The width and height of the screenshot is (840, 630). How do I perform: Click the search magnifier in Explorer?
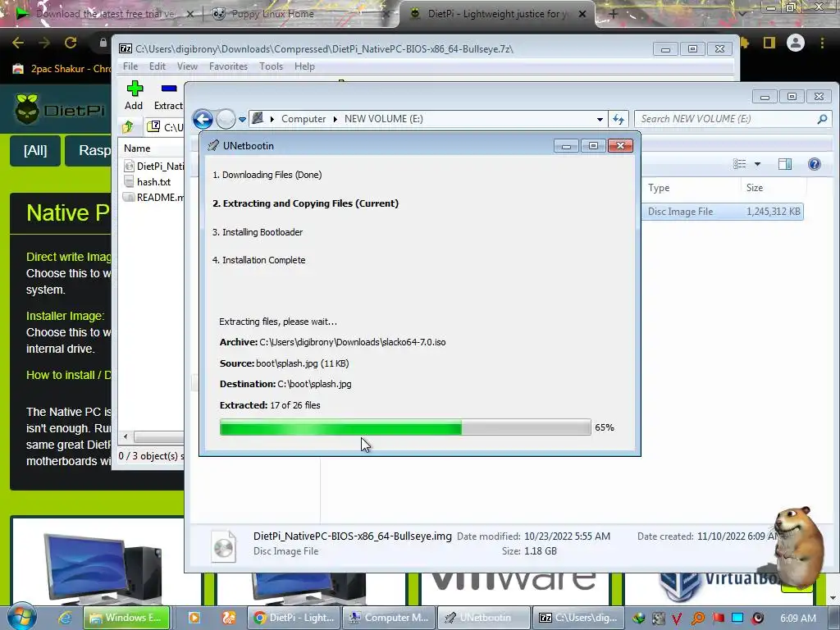pos(822,119)
